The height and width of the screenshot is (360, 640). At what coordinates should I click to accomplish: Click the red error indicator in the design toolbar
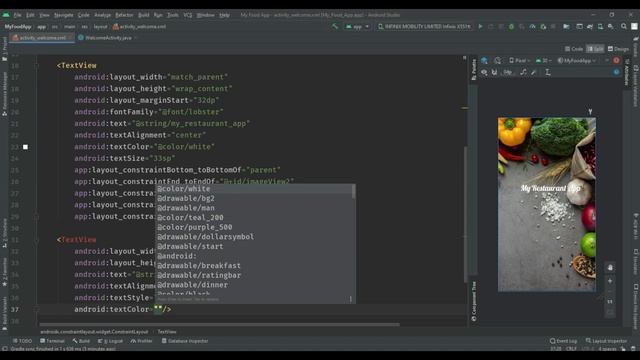coord(616,60)
